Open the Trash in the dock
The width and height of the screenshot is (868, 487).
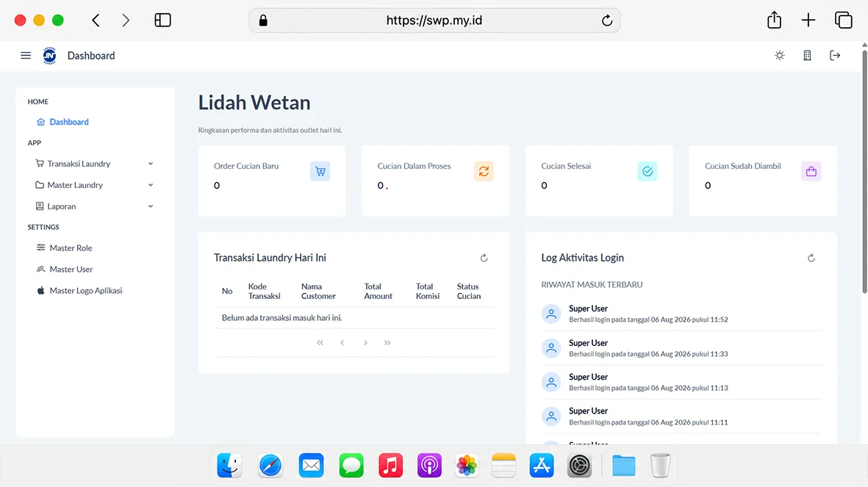[660, 466]
